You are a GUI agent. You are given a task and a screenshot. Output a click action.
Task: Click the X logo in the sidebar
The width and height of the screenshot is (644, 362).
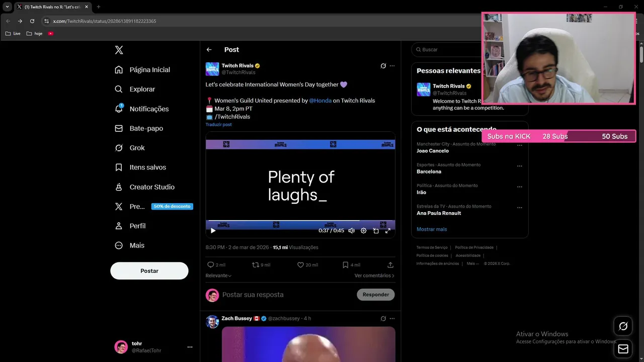point(119,50)
